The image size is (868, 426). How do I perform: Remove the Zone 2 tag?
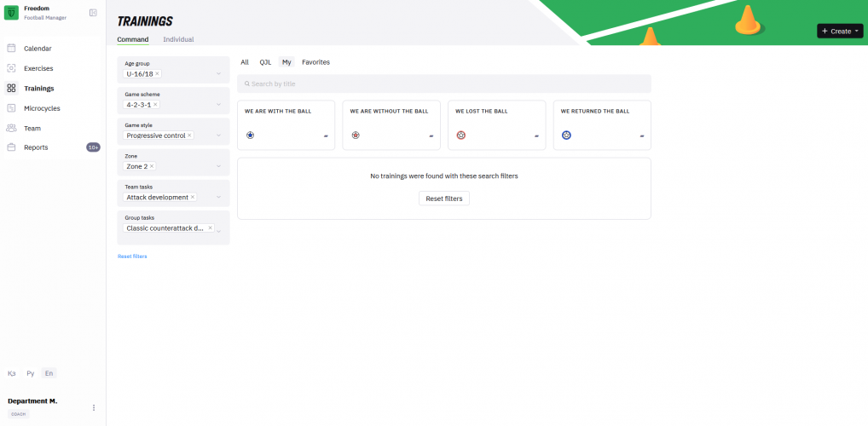(x=151, y=166)
